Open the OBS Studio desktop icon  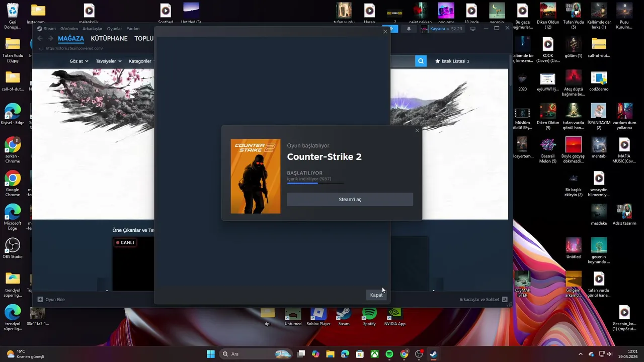click(13, 248)
